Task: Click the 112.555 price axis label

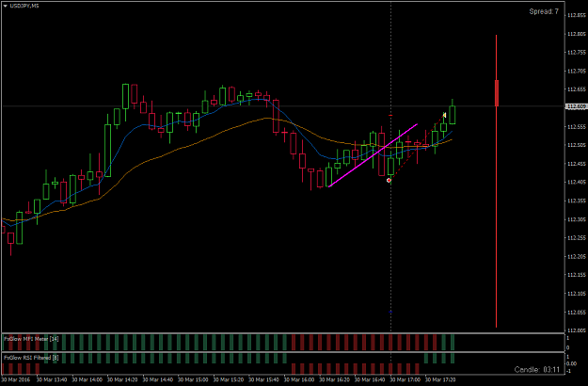Action: click(577, 127)
